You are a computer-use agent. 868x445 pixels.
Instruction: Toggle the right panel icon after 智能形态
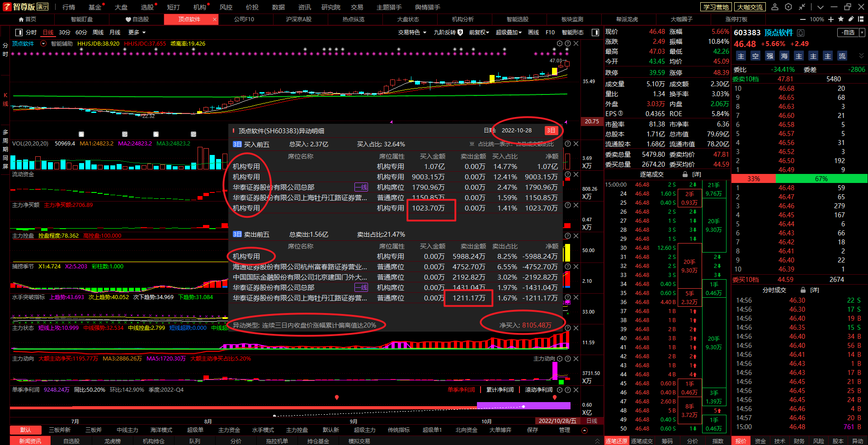pyautogui.click(x=595, y=33)
